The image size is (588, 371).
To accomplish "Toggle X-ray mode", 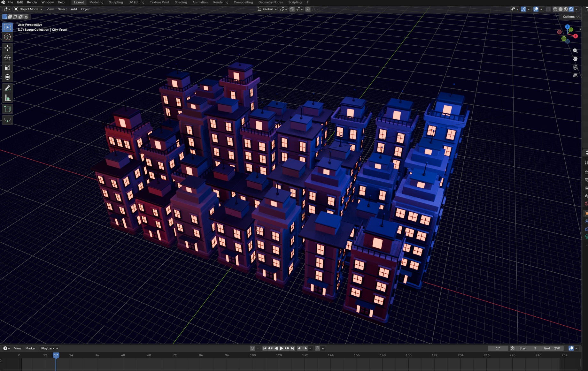I will click(x=548, y=9).
